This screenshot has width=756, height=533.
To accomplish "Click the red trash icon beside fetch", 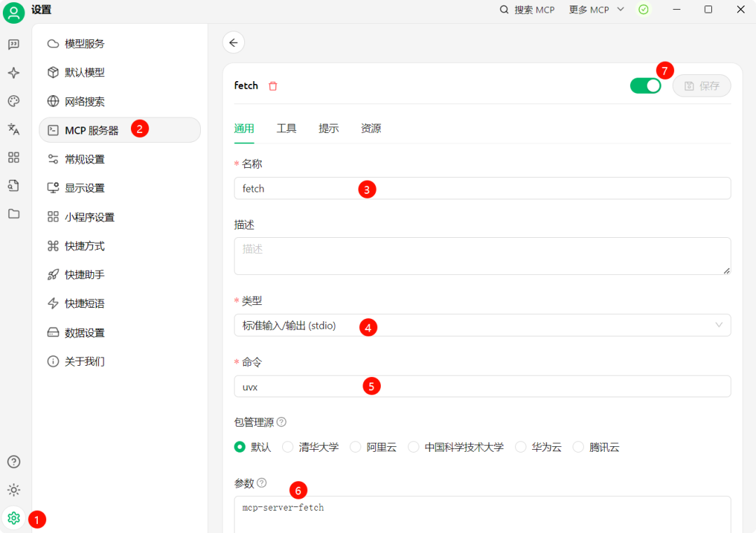I will (x=273, y=86).
